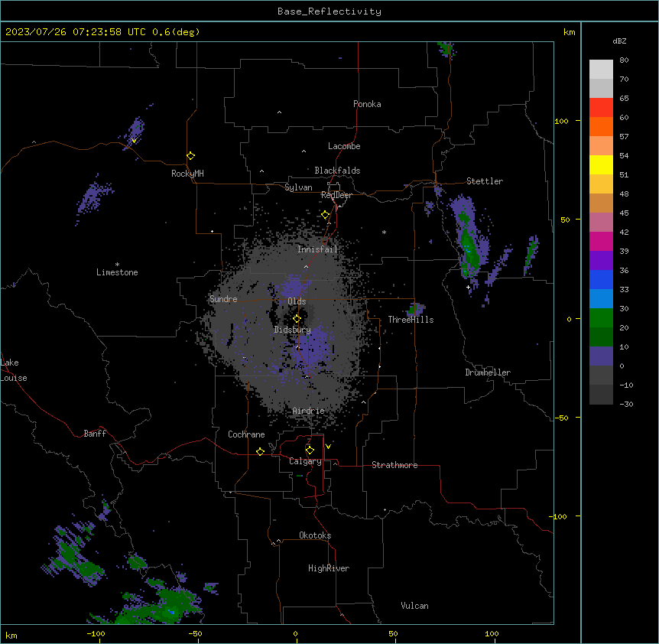This screenshot has height=644, width=659.
Task: Select the yellow V marker east of Calgary
Action: click(x=328, y=447)
